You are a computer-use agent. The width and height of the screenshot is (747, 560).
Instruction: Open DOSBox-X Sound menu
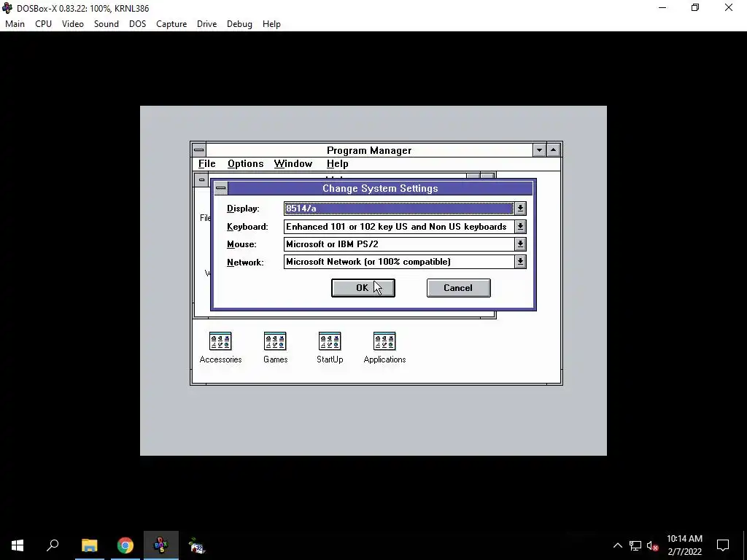[107, 24]
